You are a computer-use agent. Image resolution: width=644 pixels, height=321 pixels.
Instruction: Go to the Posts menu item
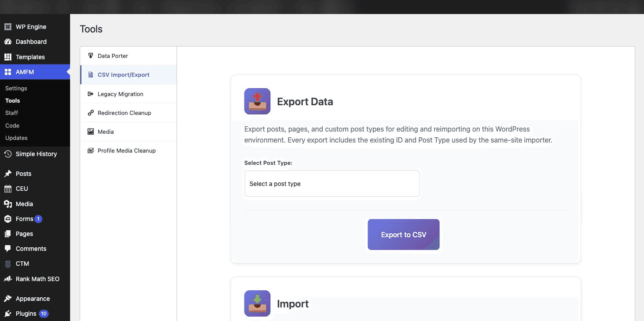click(35, 174)
